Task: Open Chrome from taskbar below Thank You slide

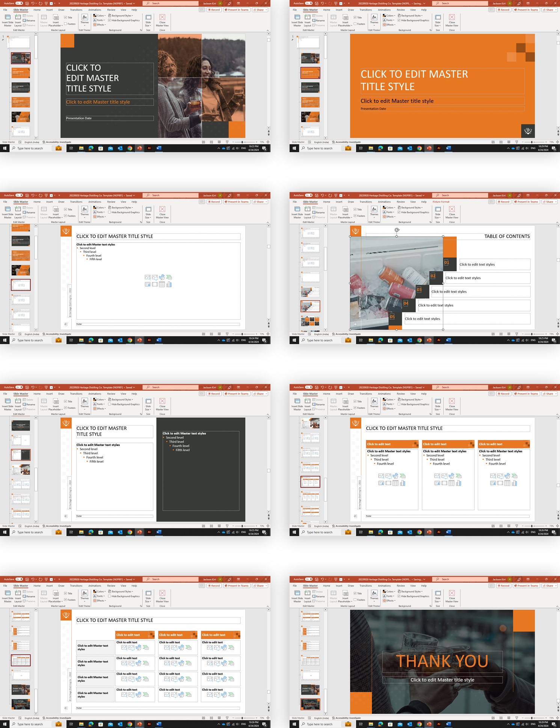Action: (419, 724)
